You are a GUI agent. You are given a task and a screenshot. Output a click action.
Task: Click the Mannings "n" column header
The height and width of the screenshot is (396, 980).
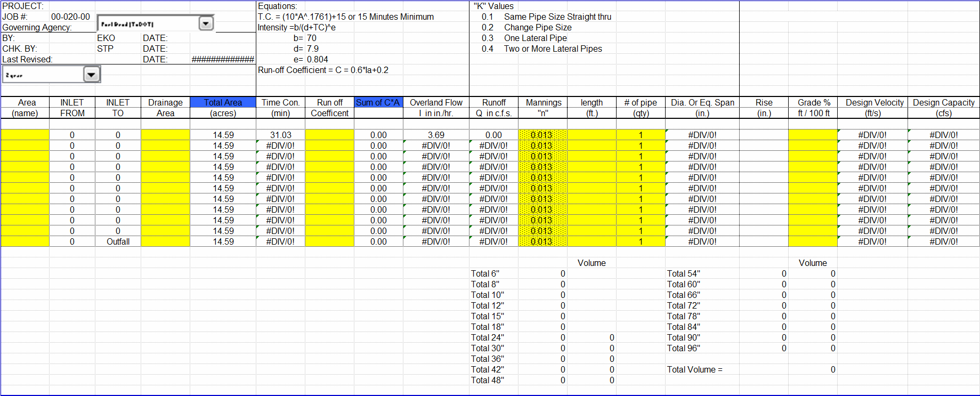[543, 102]
